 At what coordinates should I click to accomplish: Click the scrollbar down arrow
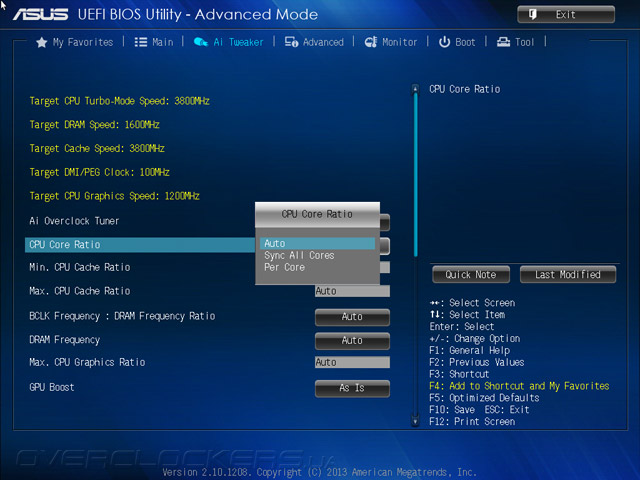coord(415,421)
